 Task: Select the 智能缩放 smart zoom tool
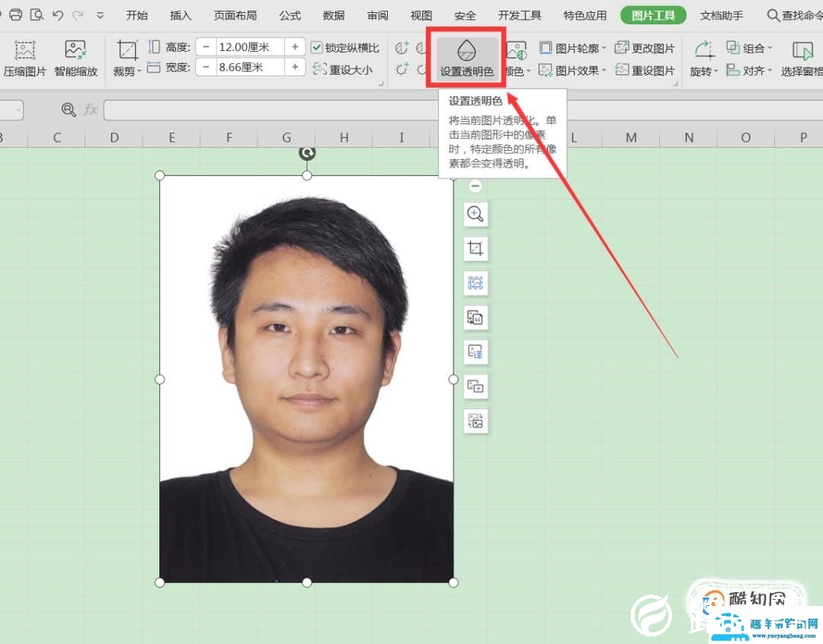75,57
